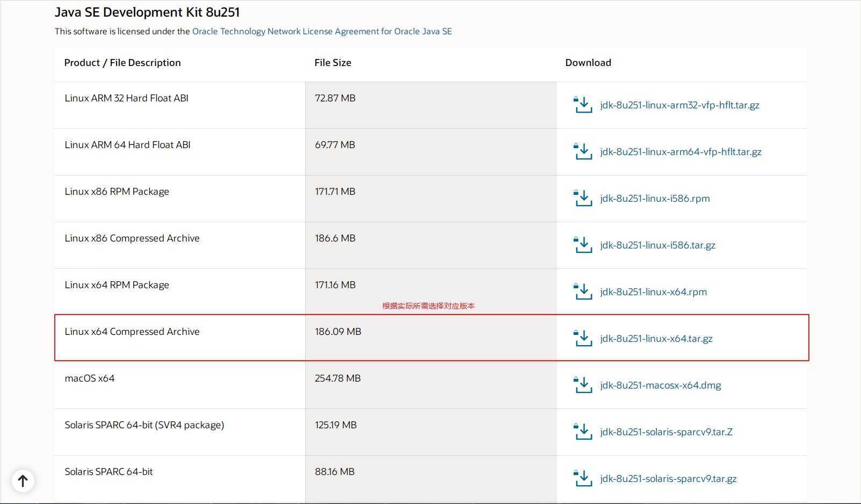
Task: Click download icon beside jdk-8u251-macosx-x64.dmg
Action: 583,385
